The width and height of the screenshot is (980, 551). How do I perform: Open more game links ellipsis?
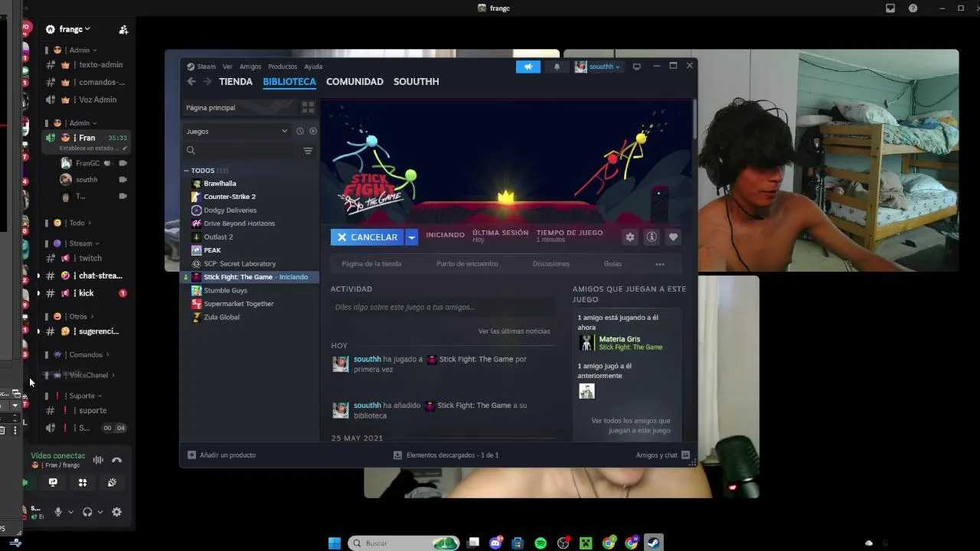[660, 264]
